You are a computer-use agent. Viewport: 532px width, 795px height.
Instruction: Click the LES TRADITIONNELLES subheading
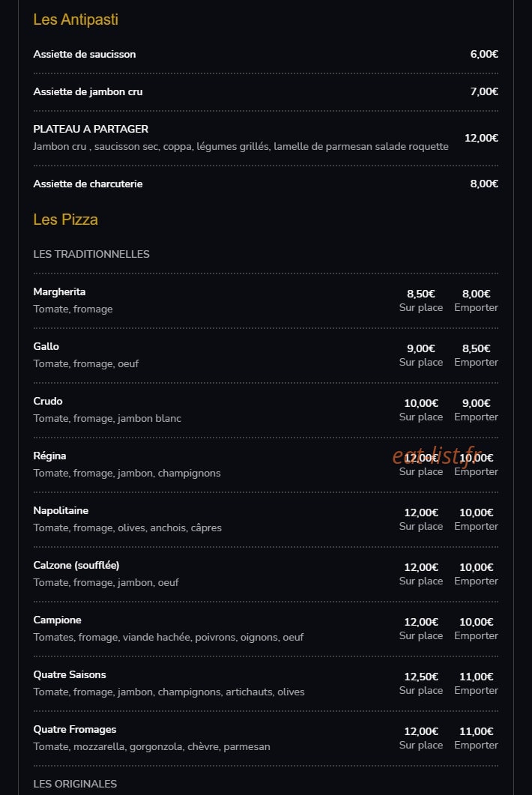click(x=91, y=254)
